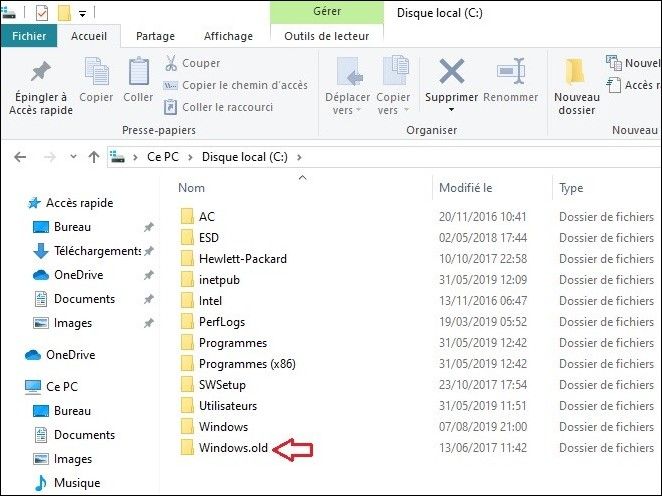
Task: Click the Coller le raccourci icon
Action: coord(170,107)
